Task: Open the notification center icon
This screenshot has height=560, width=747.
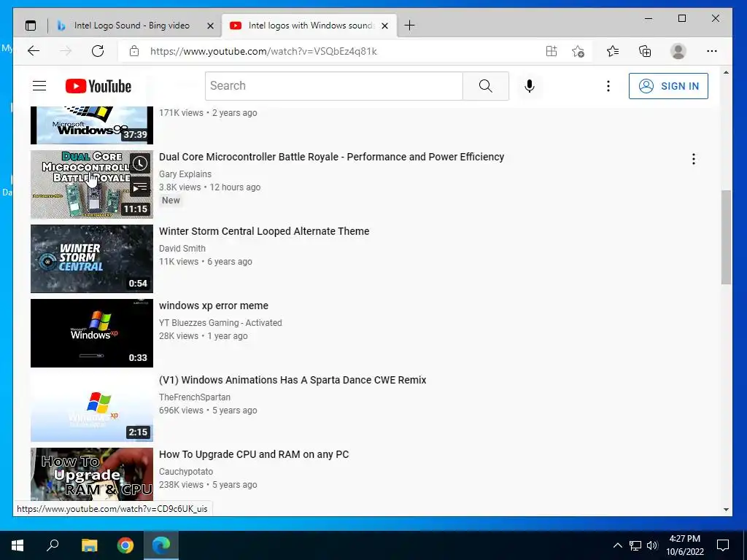Action: pyautogui.click(x=723, y=545)
